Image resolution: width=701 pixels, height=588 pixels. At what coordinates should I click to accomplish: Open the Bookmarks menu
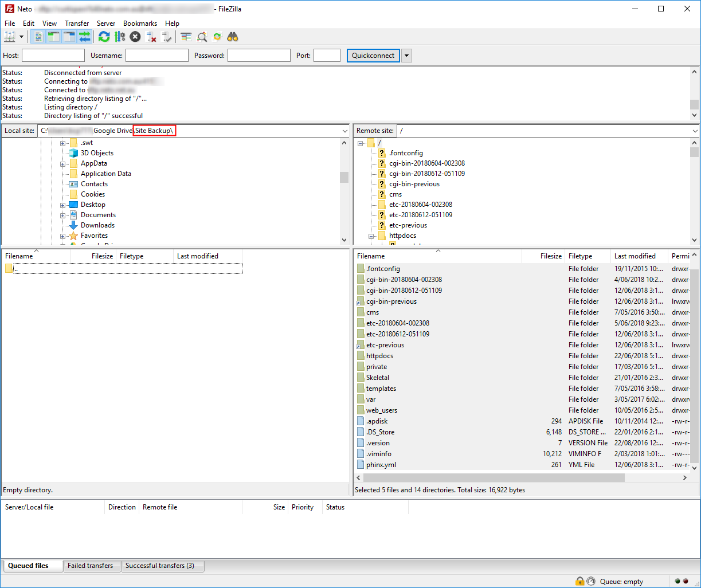[x=140, y=23]
